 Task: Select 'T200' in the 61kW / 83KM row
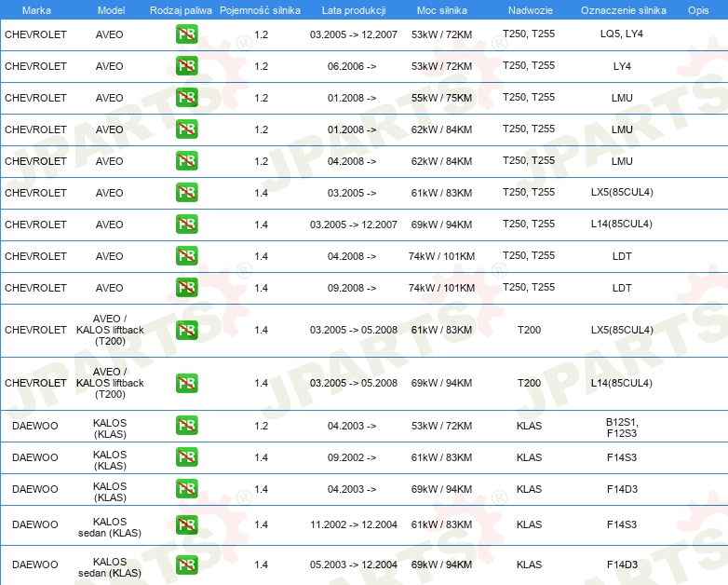pos(530,330)
